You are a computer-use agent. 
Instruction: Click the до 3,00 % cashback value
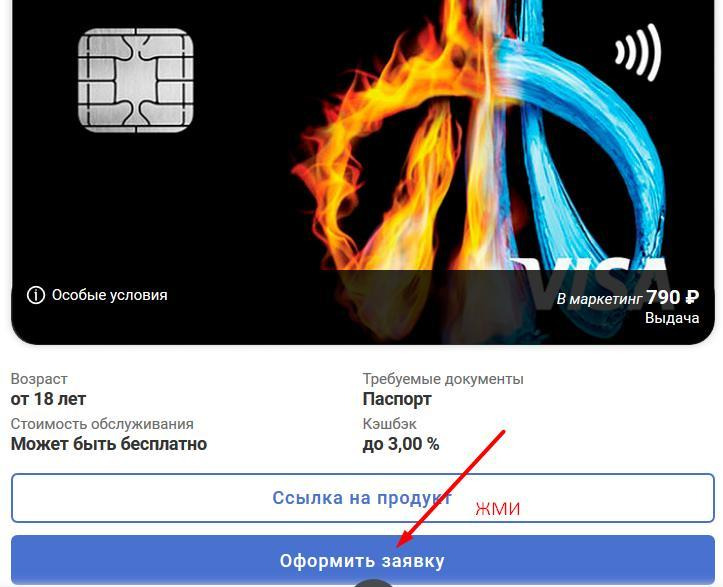point(401,444)
